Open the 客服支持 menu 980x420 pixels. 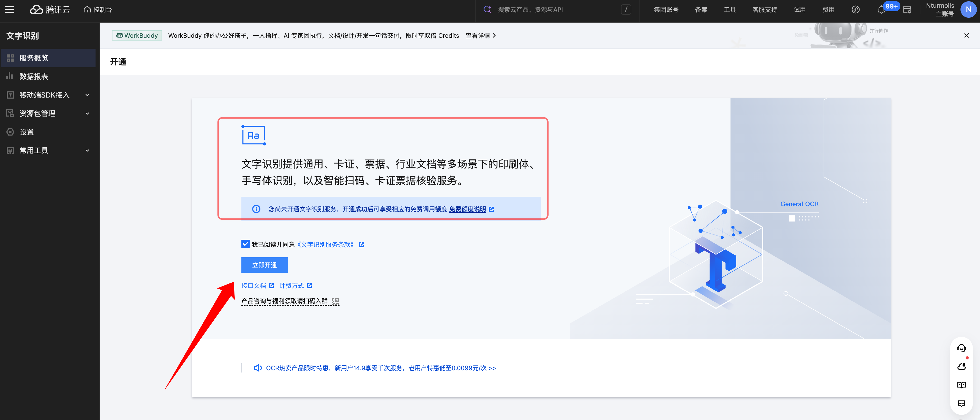coord(764,9)
